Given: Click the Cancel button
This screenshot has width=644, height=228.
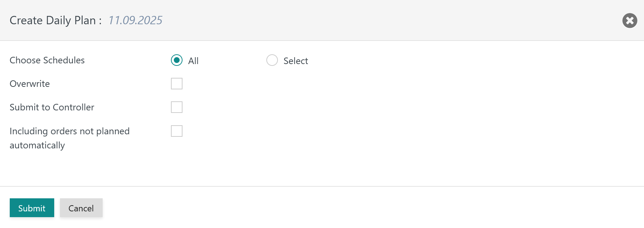Looking at the screenshot, I should (81, 208).
